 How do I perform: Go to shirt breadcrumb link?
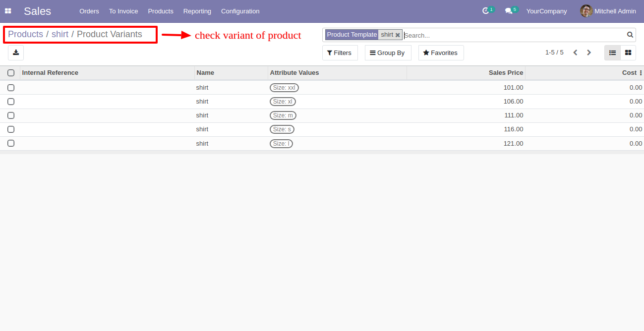tap(60, 34)
